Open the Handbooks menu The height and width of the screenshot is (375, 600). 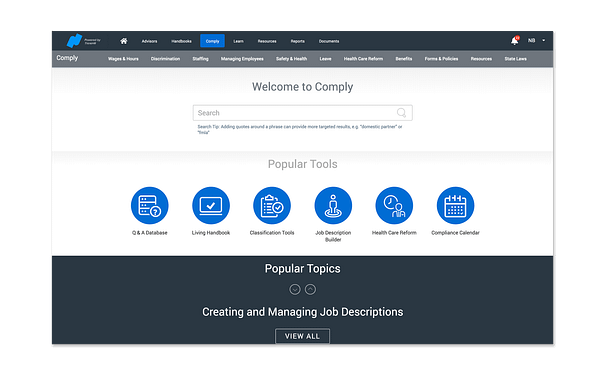181,41
